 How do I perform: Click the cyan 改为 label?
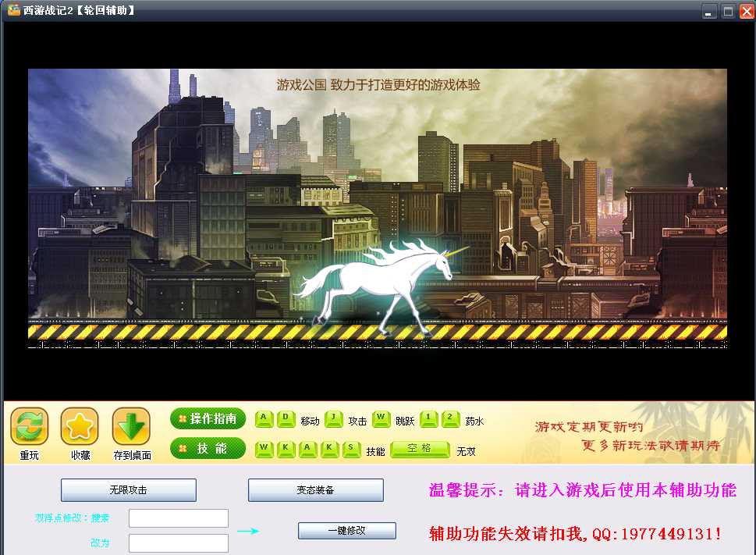[x=101, y=543]
